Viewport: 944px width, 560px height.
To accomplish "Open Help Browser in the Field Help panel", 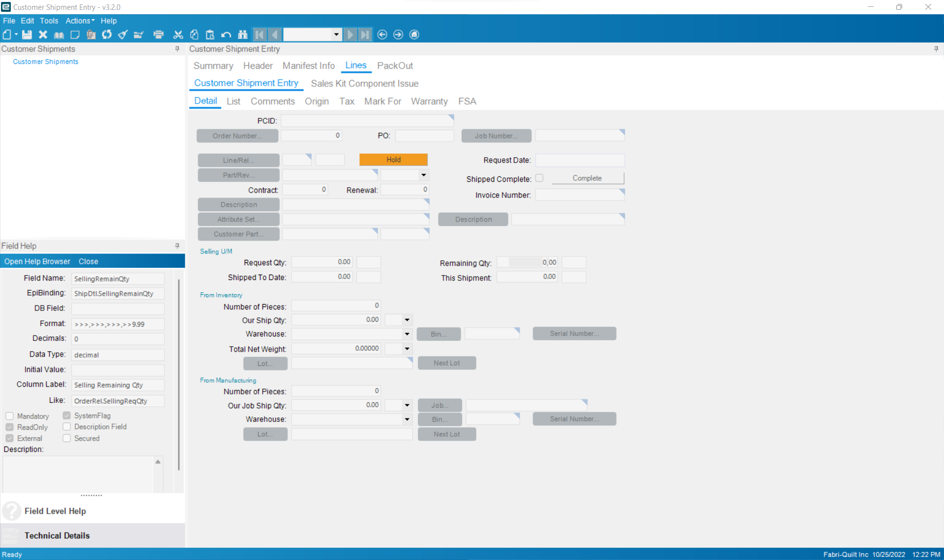I will [x=37, y=261].
